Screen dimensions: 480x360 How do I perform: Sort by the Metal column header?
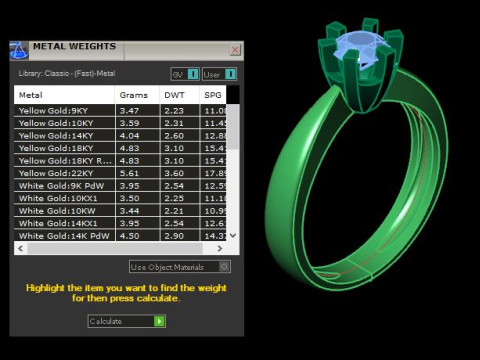click(64, 95)
